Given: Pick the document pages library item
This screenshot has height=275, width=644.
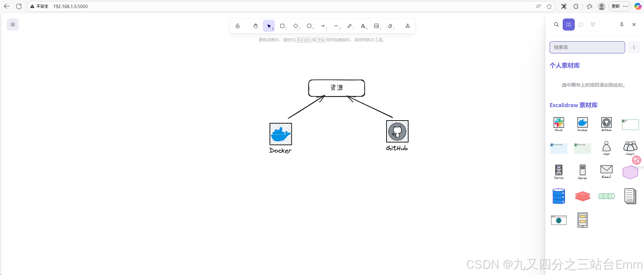Looking at the screenshot, I should tap(630, 196).
